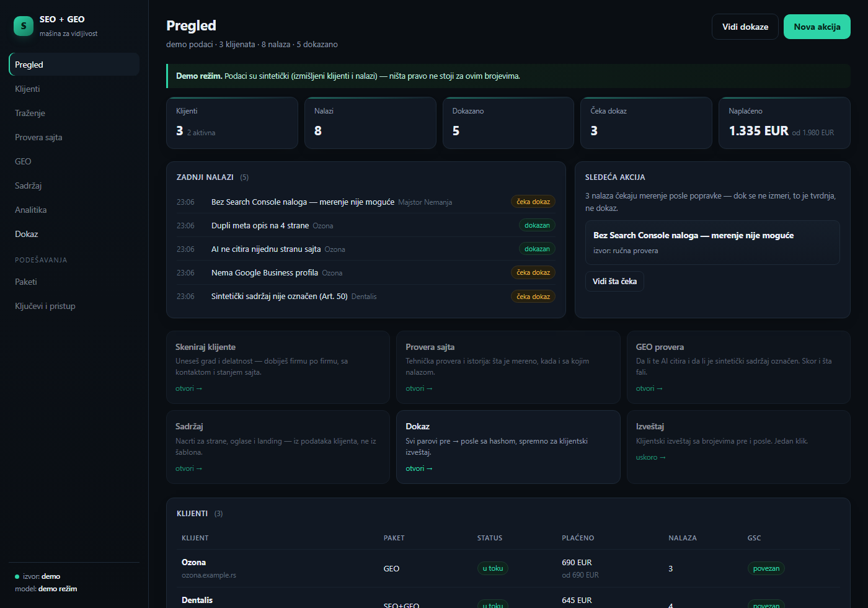Click the Vidi šta čeka button
Screen dimensions: 868x608
pos(614,281)
